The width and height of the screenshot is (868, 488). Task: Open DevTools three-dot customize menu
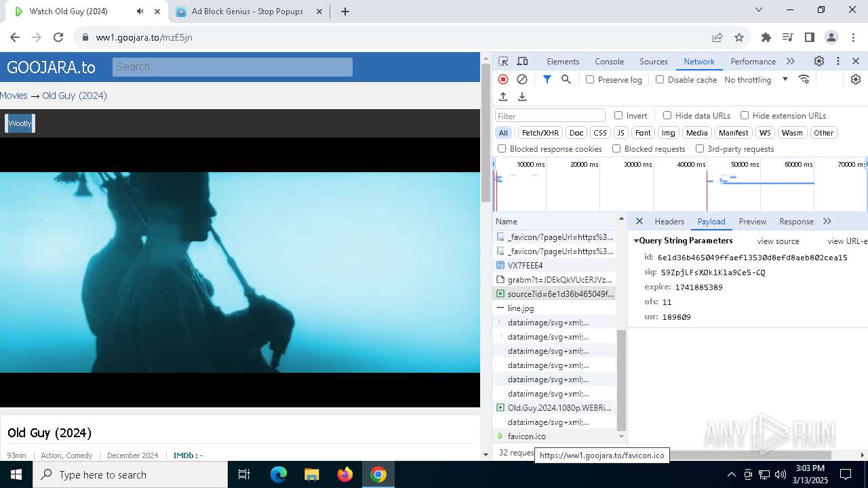tap(838, 61)
